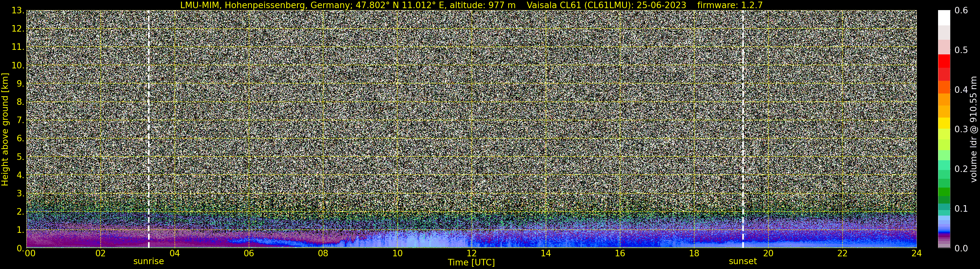980x269 pixels.
Task: Click time axis tick 00
Action: [x=30, y=253]
